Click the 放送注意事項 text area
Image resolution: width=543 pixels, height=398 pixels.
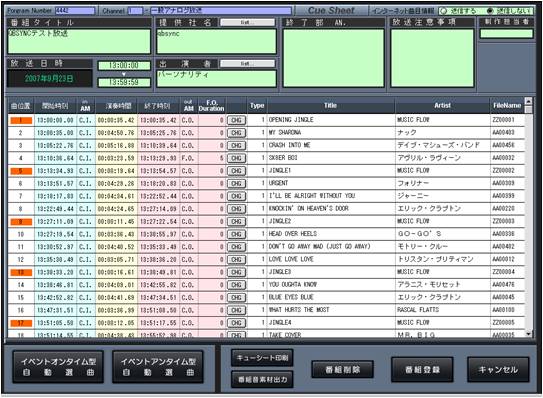click(x=432, y=58)
